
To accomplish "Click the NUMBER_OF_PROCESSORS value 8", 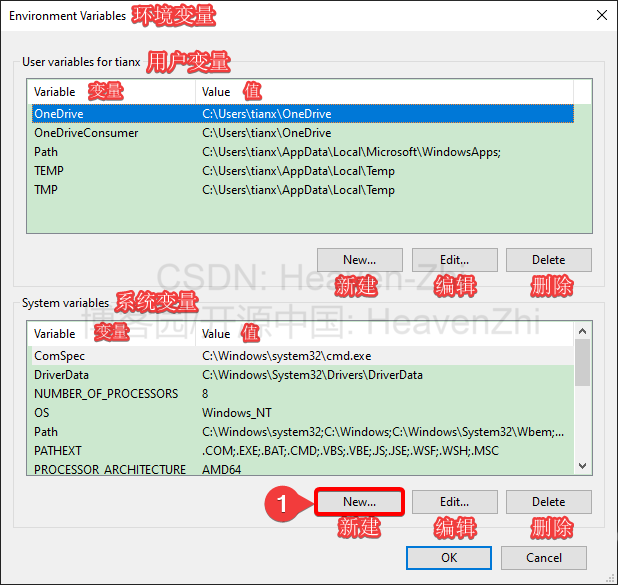I will (205, 394).
